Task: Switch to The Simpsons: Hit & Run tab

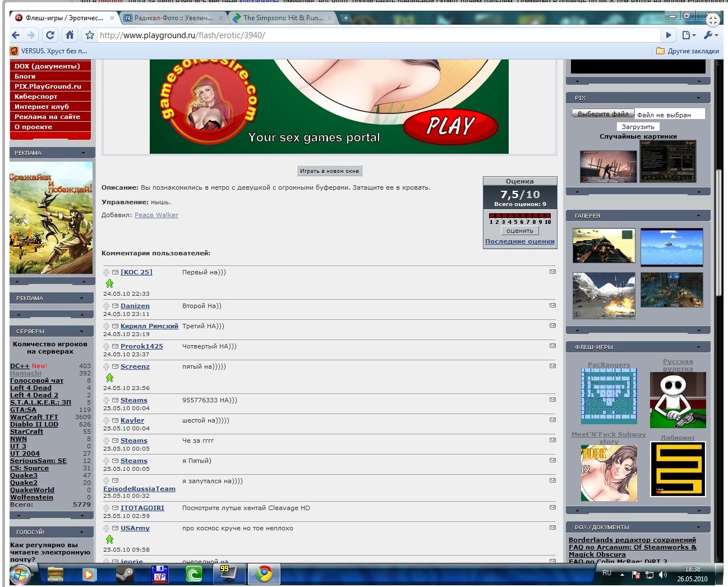Action: tap(283, 18)
